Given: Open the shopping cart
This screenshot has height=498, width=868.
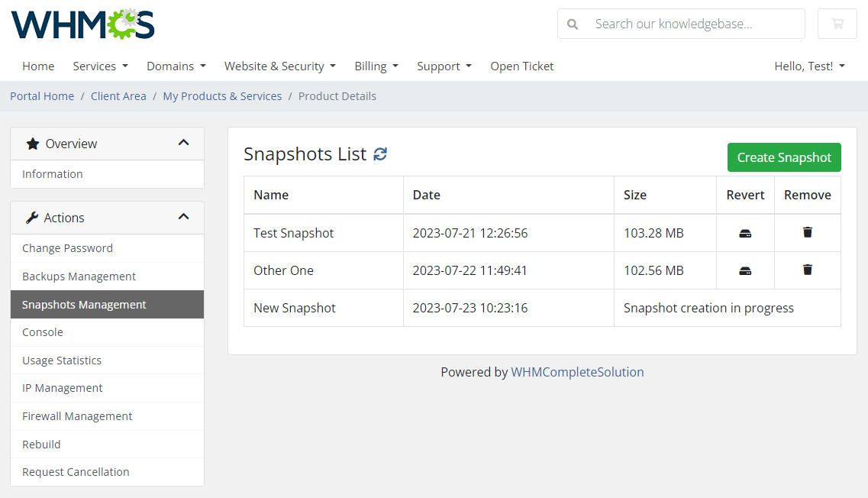Looking at the screenshot, I should pyautogui.click(x=837, y=24).
